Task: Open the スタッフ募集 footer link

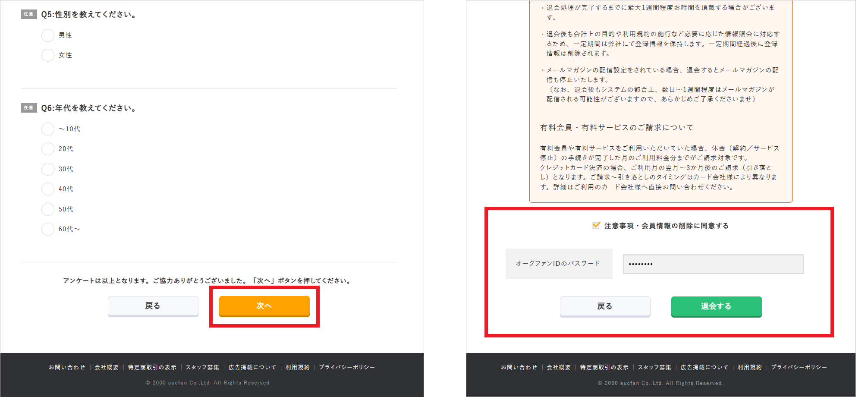Action: tap(203, 367)
